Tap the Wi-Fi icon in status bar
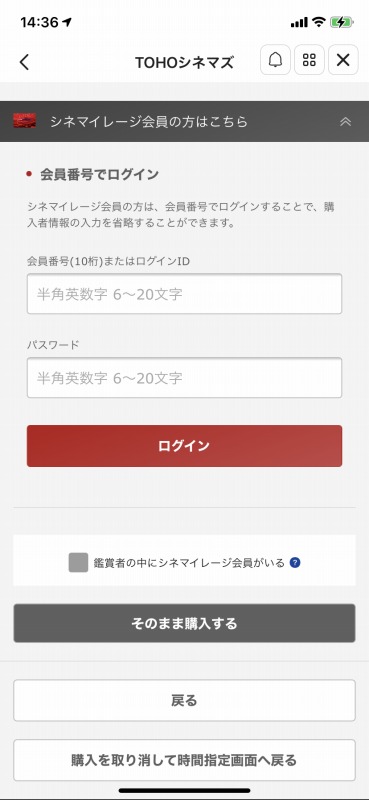This screenshot has height=800, width=369. pos(319,22)
